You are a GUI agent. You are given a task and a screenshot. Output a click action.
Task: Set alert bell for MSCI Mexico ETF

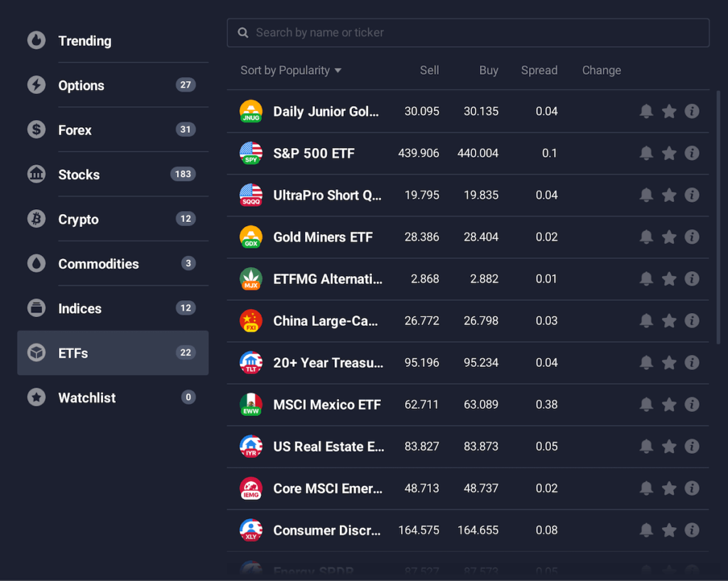click(646, 405)
